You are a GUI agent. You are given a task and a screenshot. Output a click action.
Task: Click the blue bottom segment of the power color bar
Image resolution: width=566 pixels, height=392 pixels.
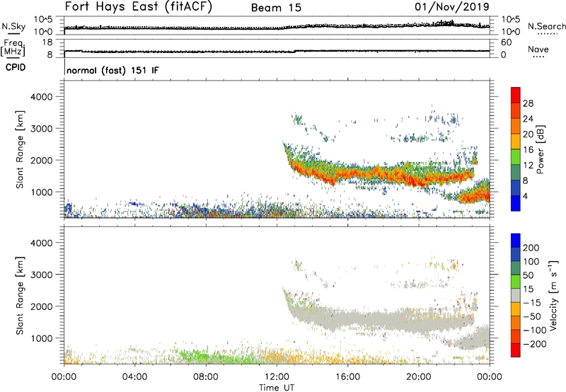(x=516, y=203)
